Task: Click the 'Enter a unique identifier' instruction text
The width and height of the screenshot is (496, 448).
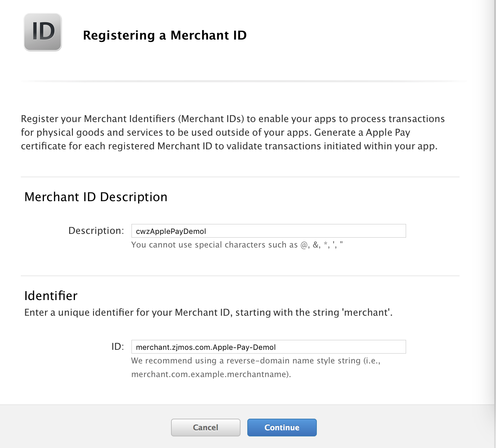Action: pos(208,313)
